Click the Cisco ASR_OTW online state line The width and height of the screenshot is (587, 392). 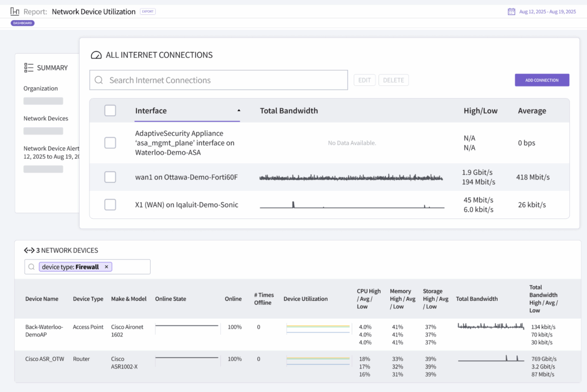pyautogui.click(x=187, y=358)
